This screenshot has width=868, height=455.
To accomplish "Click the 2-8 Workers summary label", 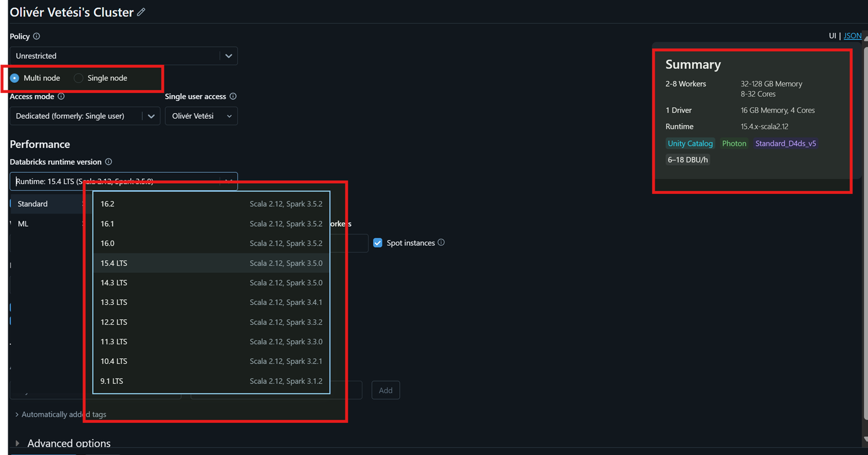I will coord(686,84).
